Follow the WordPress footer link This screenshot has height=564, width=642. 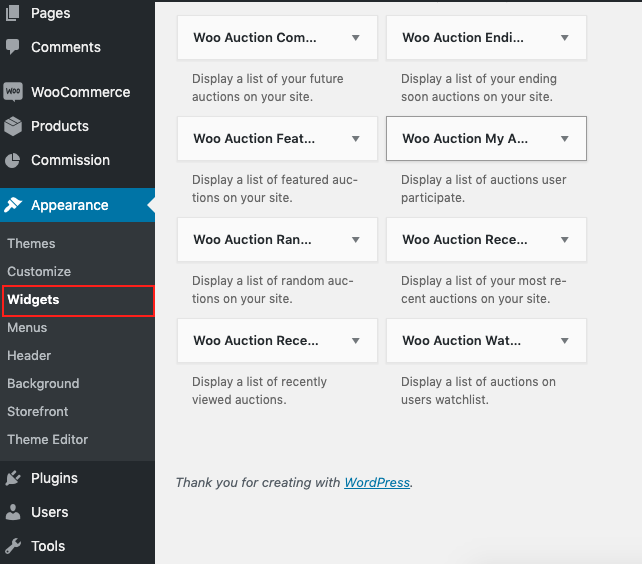[x=377, y=482]
